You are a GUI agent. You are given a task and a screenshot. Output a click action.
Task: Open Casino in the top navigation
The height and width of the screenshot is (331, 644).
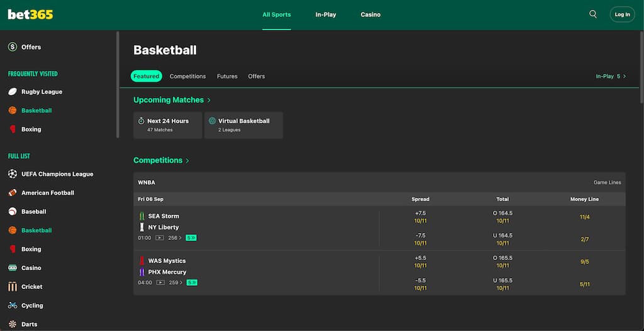tap(370, 15)
